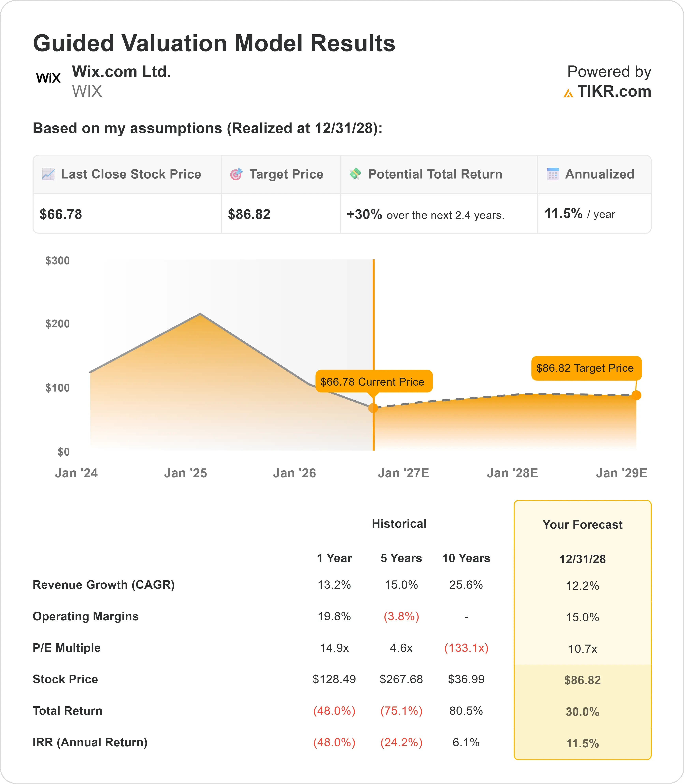Click the TIKR.com orange logo mark
The image size is (684, 784).
[568, 93]
